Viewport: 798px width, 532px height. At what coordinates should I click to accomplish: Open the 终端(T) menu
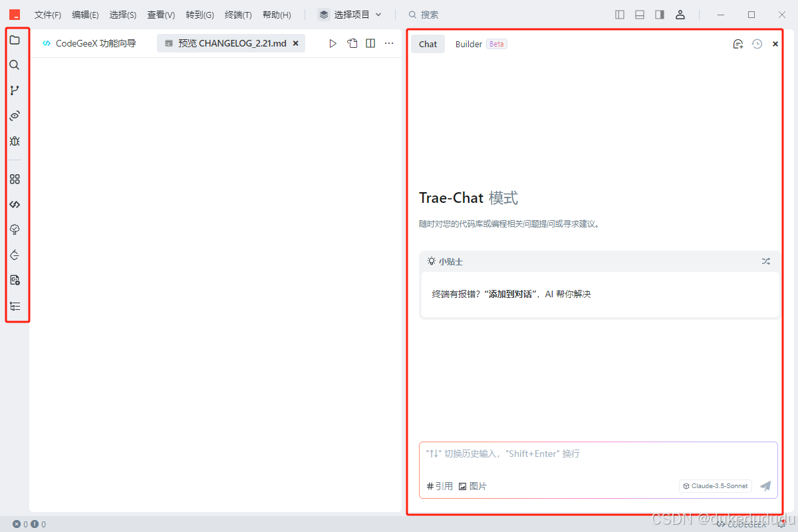[238, 15]
